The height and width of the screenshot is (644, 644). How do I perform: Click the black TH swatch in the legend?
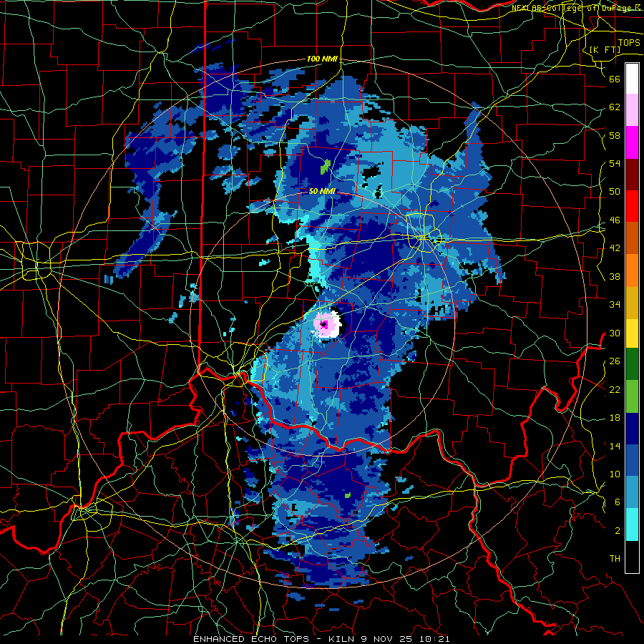632,557
